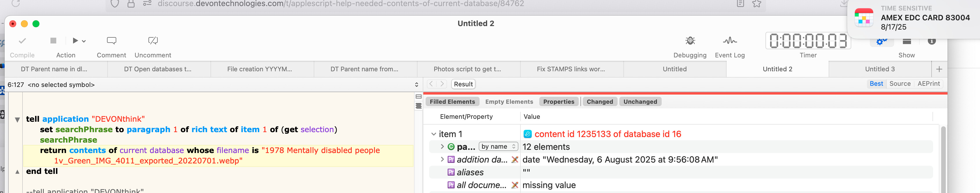Viewport: 980px width, 193px height.
Task: Switch to 'Fix STAMPS links wor...' tab
Action: 571,69
